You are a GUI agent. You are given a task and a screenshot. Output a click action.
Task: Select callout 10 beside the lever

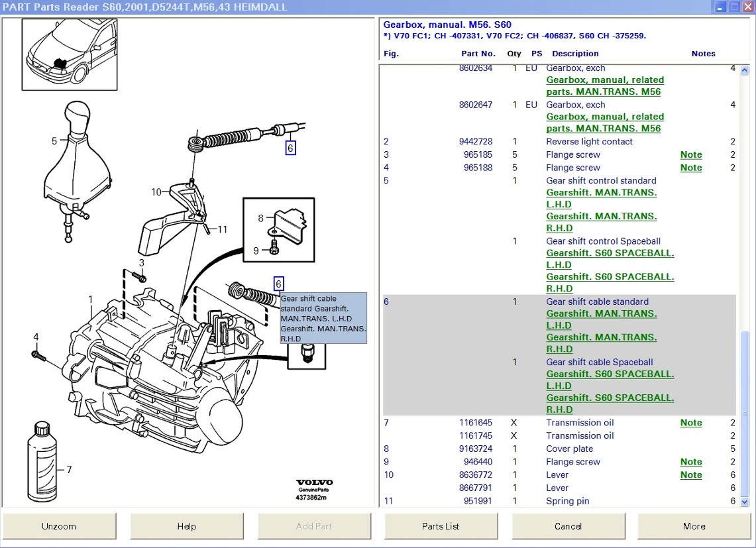pyautogui.click(x=156, y=192)
